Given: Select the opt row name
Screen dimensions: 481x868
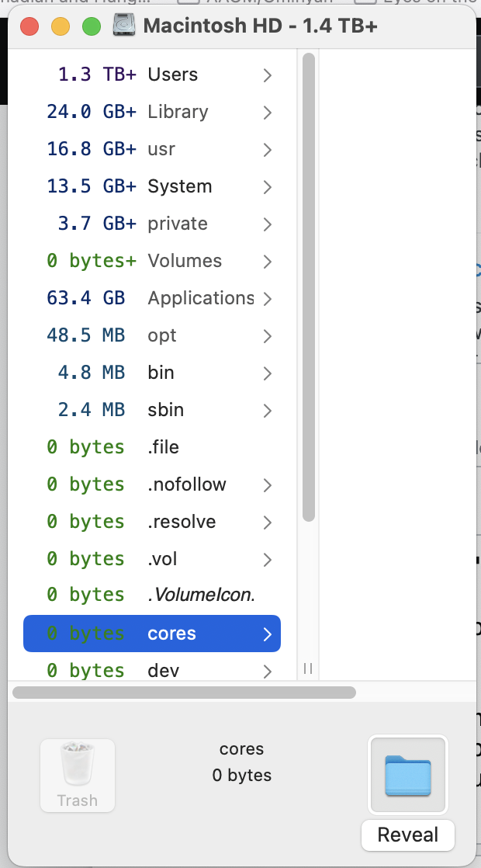Looking at the screenshot, I should 162,335.
